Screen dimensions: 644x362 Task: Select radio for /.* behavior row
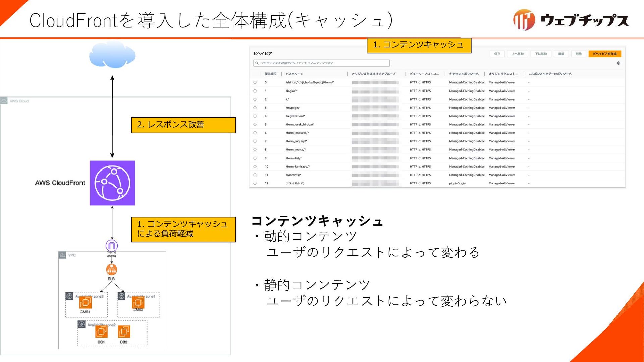[255, 99]
